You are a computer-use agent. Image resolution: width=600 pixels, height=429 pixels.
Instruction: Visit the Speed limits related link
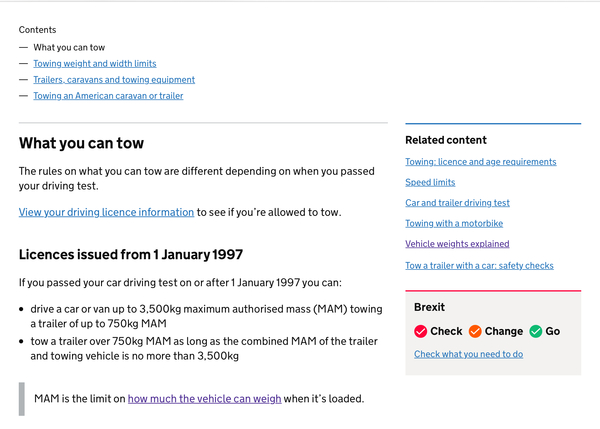430,182
